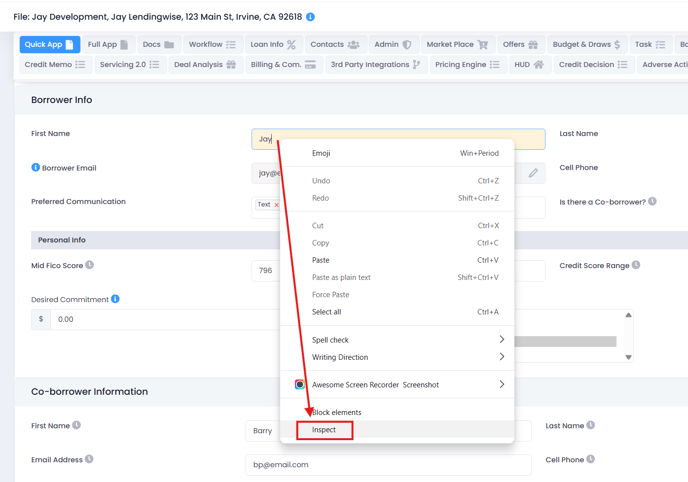
Task: Open the Quick App tab
Action: point(50,44)
